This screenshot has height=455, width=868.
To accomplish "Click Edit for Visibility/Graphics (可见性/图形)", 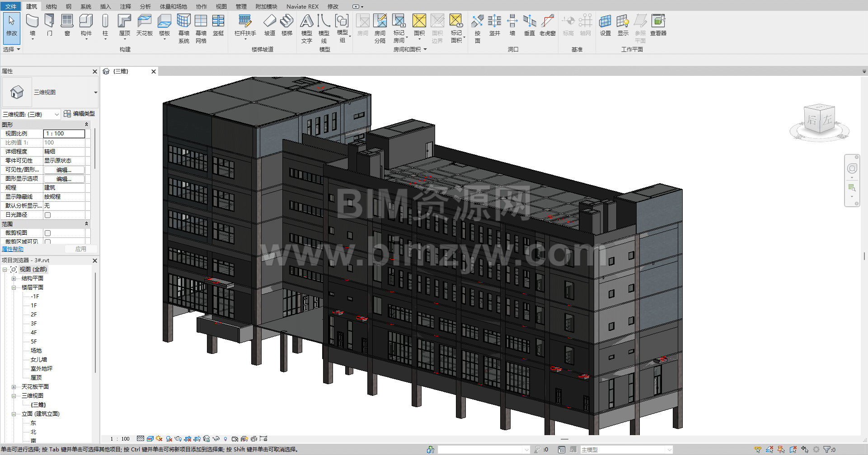I will coord(64,170).
